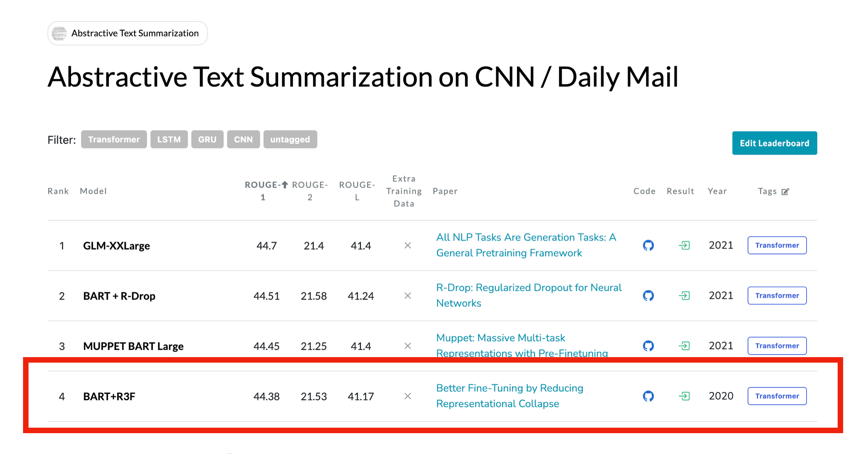868x454 pixels.
Task: Toggle the untagged filter
Action: (290, 139)
